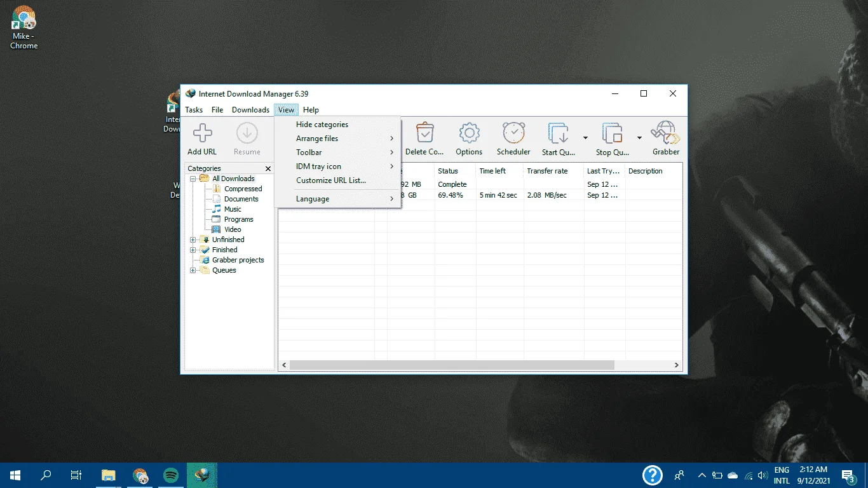The image size is (868, 488).
Task: Select the Documents category in the tree
Action: tap(241, 199)
